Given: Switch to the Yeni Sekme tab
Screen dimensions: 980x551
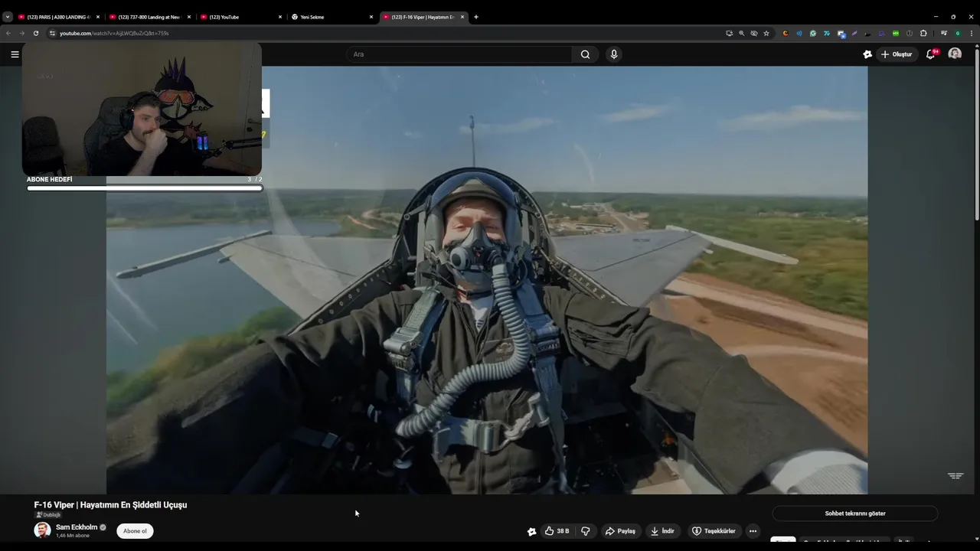Looking at the screenshot, I should coord(332,17).
